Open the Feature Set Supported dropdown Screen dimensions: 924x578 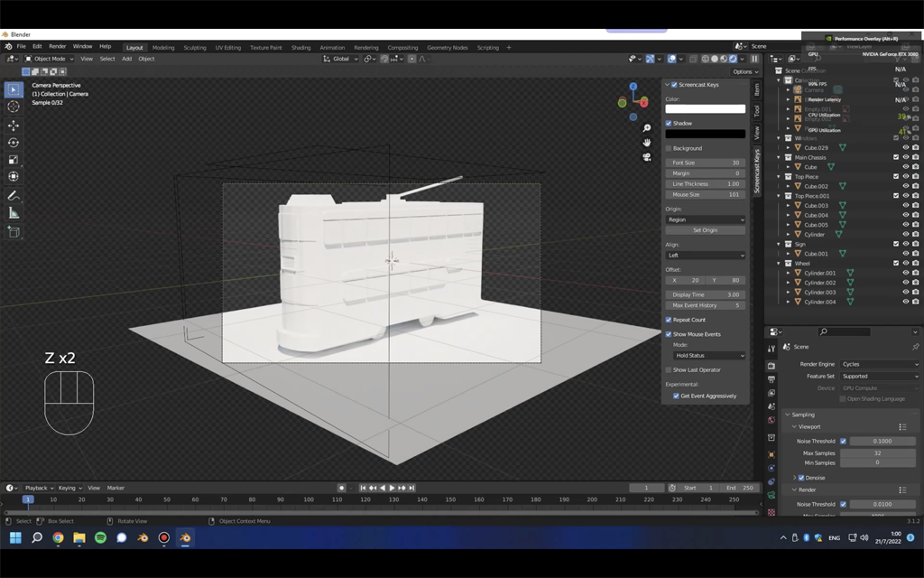coord(880,377)
